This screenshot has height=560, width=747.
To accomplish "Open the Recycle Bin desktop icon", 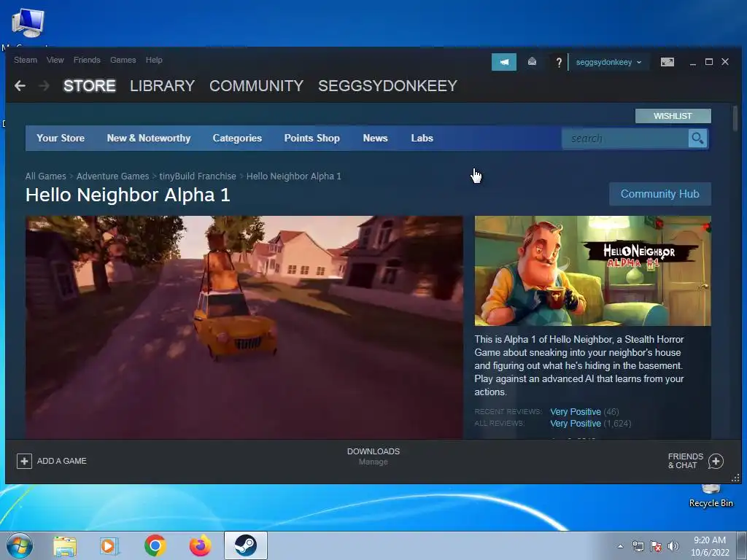I will coord(711,496).
